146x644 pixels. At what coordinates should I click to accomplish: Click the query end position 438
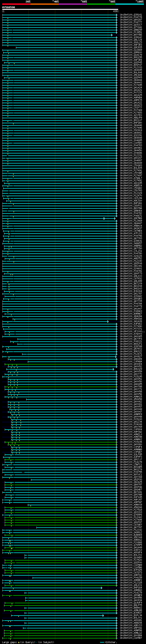(115, 11)
